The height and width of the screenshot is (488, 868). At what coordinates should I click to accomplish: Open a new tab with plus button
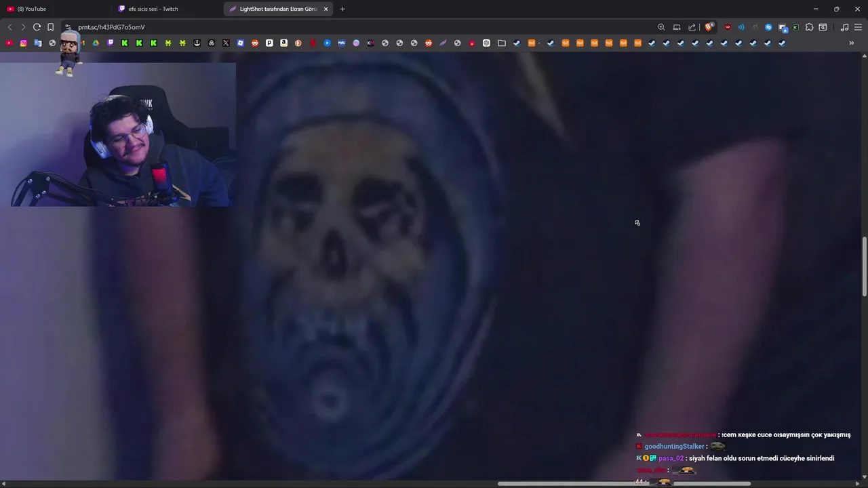342,9
